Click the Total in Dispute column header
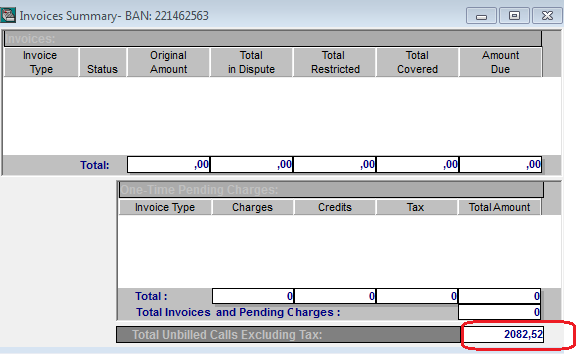This screenshot has height=362, width=580. point(252,62)
